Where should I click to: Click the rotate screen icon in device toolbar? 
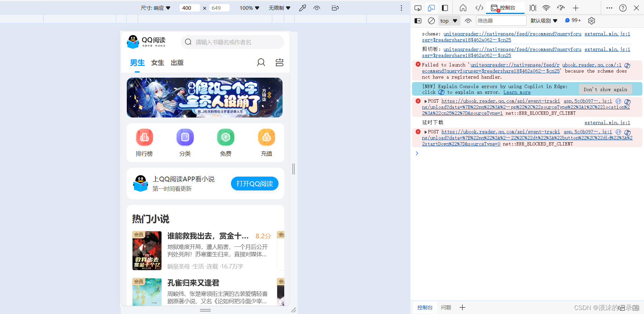335,8
